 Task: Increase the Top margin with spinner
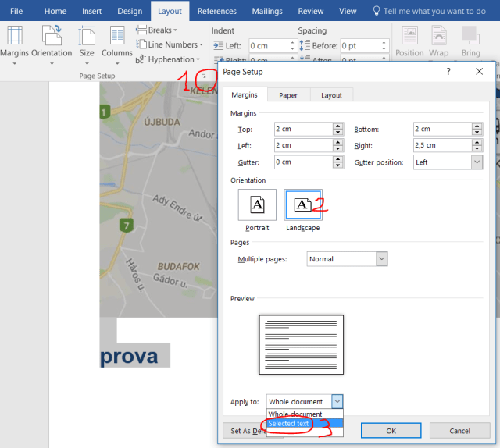pos(337,126)
